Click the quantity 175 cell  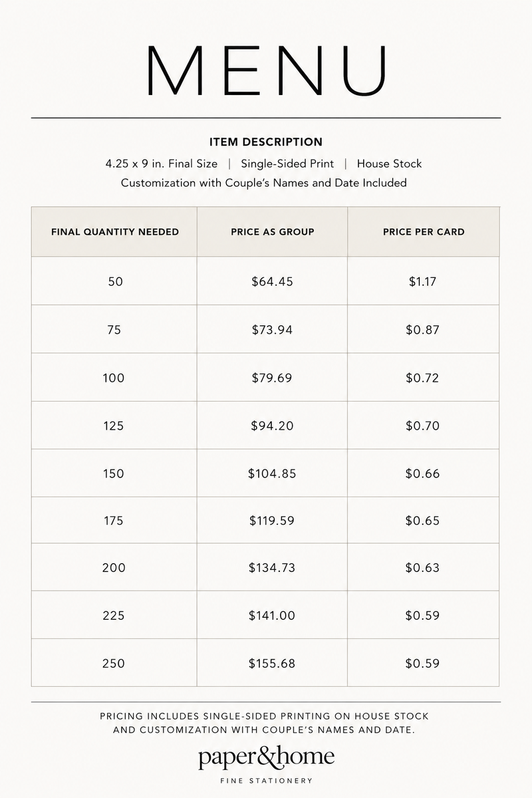[x=115, y=521]
